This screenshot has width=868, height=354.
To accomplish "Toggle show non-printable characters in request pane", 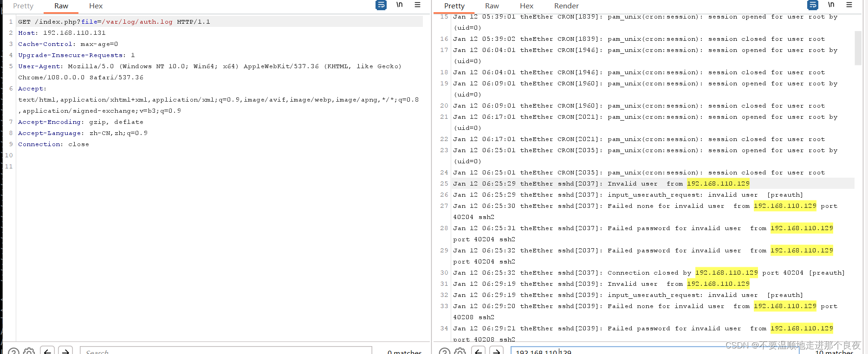I will [399, 5].
